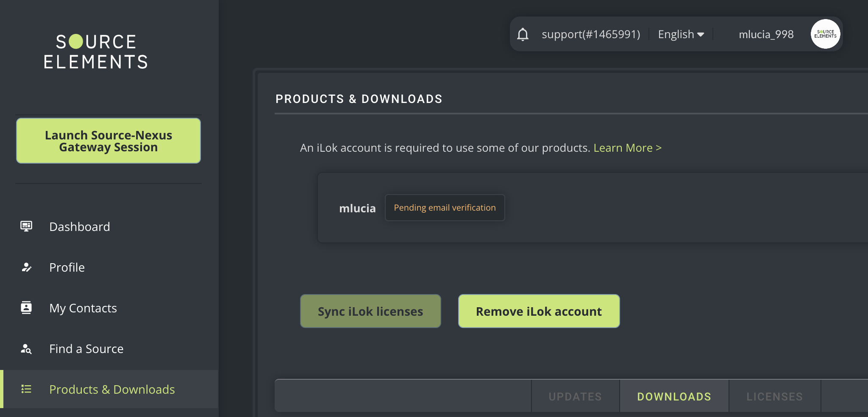The image size is (868, 417).
Task: Click the Find a Source search-person icon
Action: pos(26,349)
